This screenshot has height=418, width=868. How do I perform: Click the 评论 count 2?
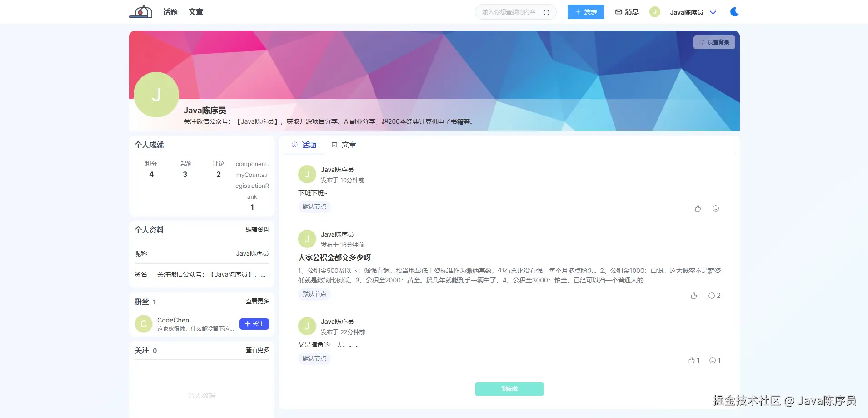coord(219,174)
